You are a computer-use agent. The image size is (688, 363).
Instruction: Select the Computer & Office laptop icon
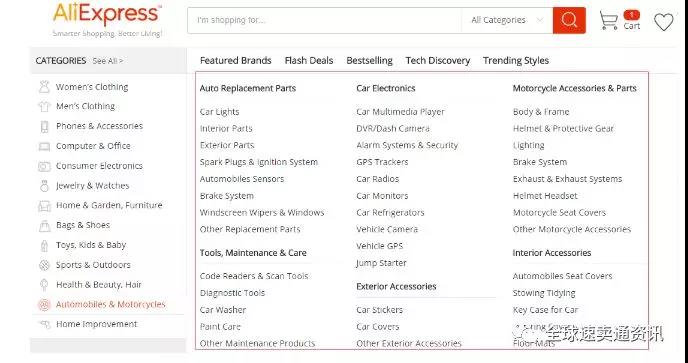tap(44, 146)
